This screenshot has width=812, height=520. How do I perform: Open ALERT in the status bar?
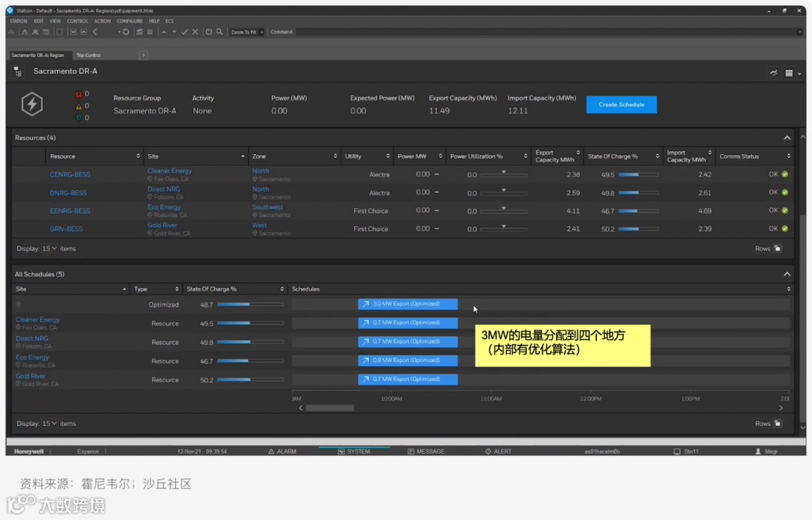point(498,451)
